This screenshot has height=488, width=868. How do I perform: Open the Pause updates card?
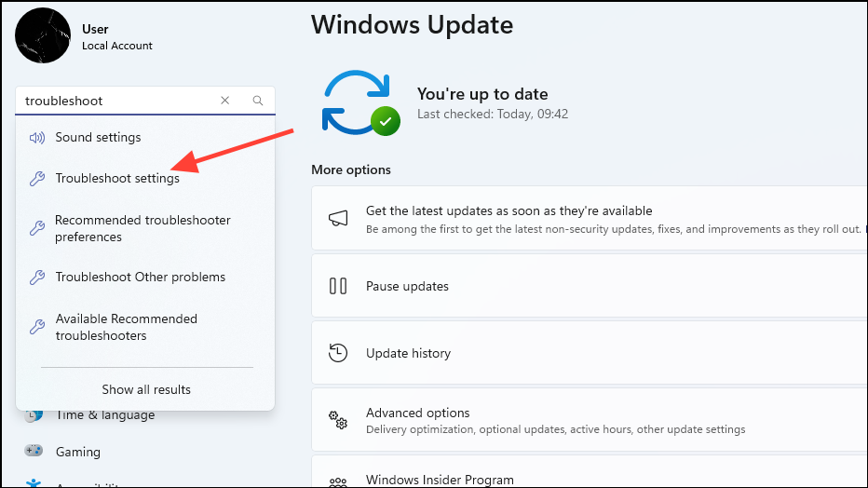pos(590,286)
